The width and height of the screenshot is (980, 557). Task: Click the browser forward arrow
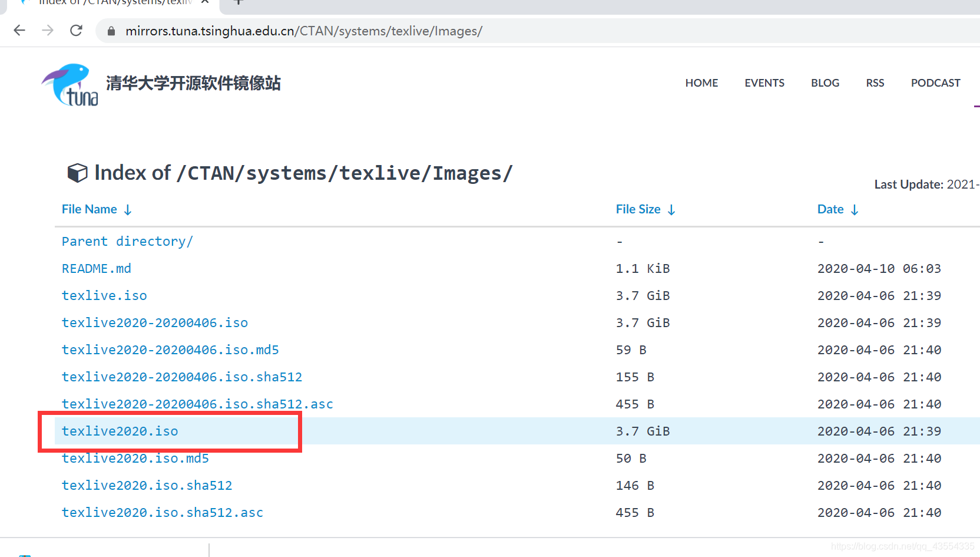coord(48,31)
